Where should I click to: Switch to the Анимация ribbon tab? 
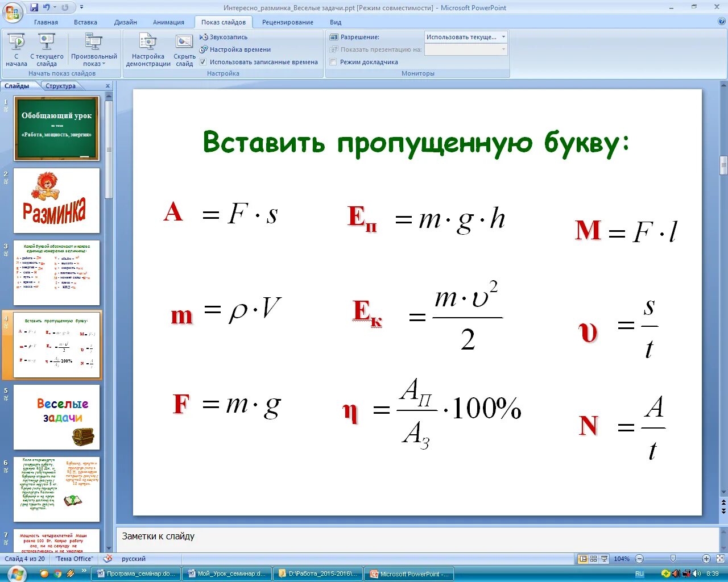click(x=168, y=22)
